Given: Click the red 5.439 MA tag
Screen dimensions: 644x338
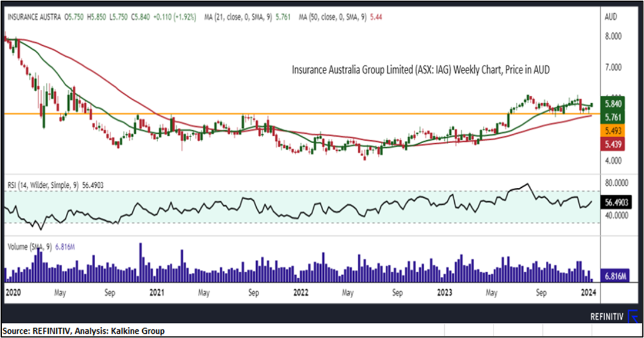Looking at the screenshot, I should pos(614,144).
